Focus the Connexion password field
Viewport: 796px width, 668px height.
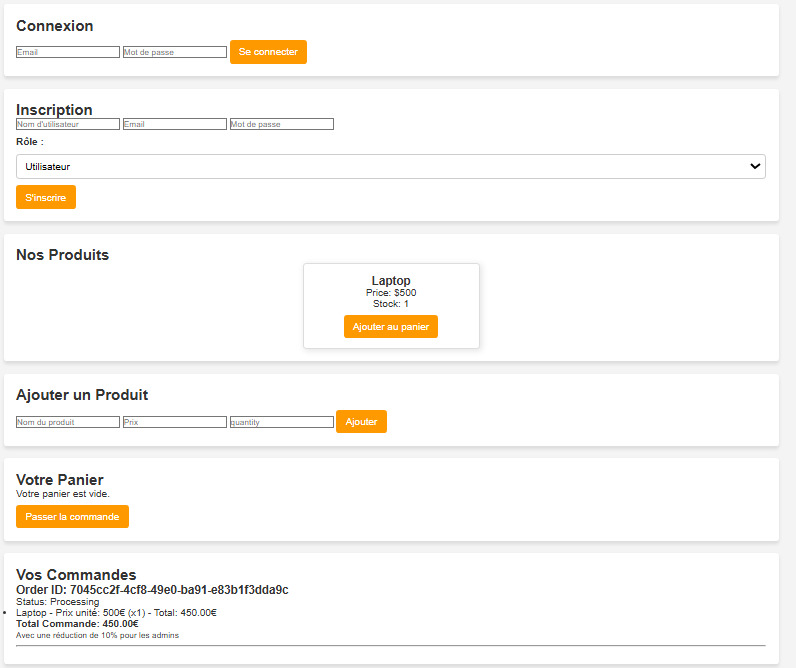[x=175, y=52]
